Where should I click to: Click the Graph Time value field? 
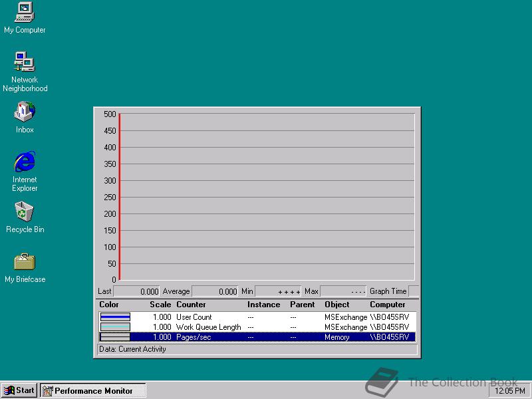pos(414,291)
